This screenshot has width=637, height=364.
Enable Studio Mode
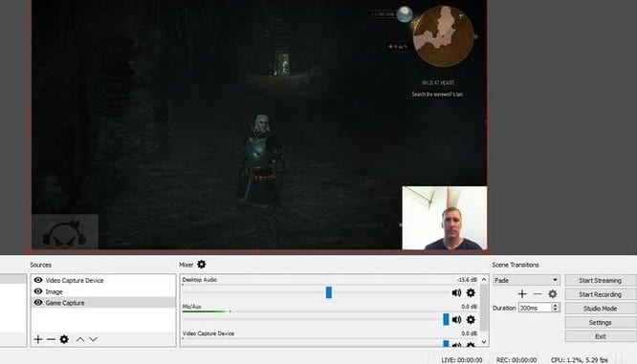(600, 308)
